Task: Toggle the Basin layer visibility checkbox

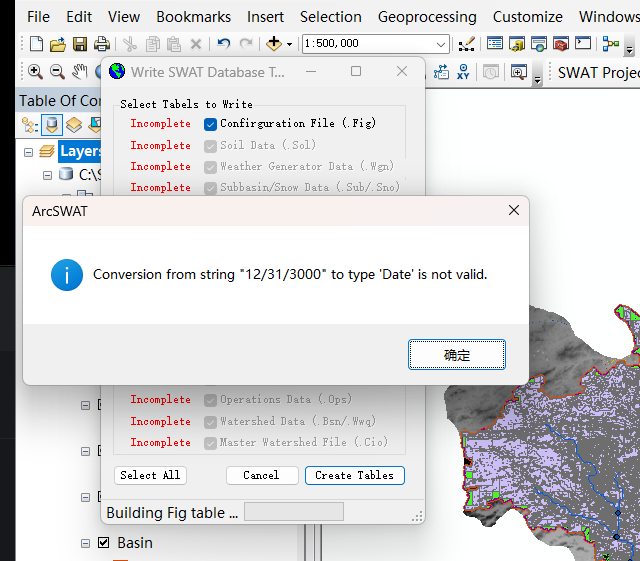Action: 104,543
